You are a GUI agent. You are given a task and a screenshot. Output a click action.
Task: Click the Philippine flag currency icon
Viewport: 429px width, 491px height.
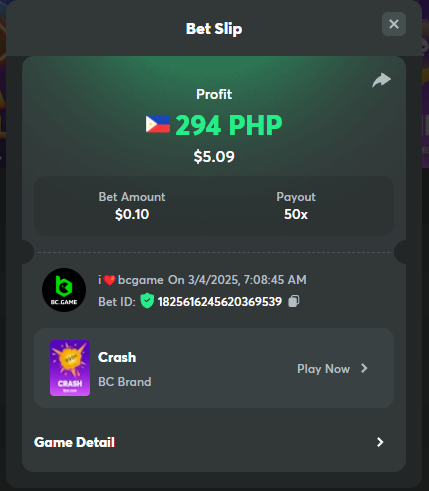158,124
